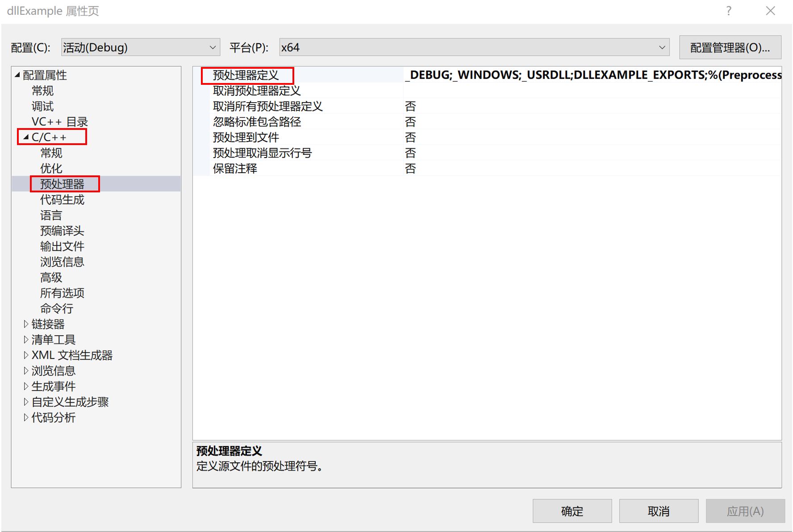Select the 保留注释 property row

(x=235, y=168)
